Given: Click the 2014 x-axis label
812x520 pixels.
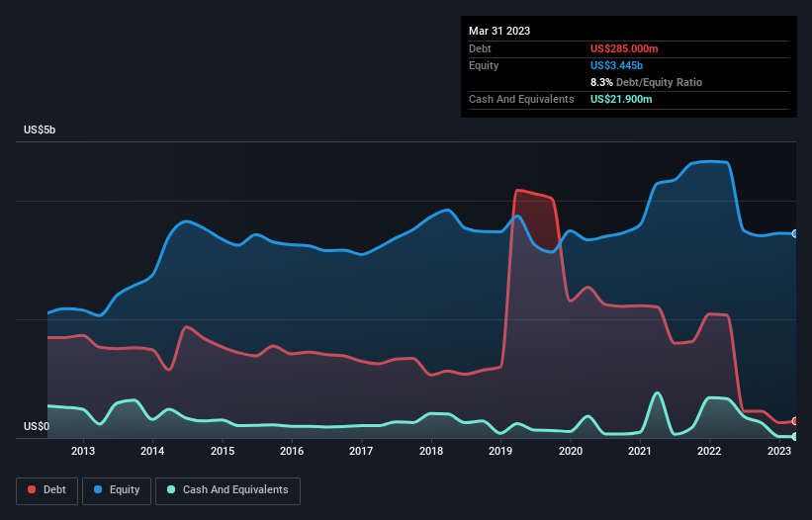Looking at the screenshot, I should click(152, 451).
